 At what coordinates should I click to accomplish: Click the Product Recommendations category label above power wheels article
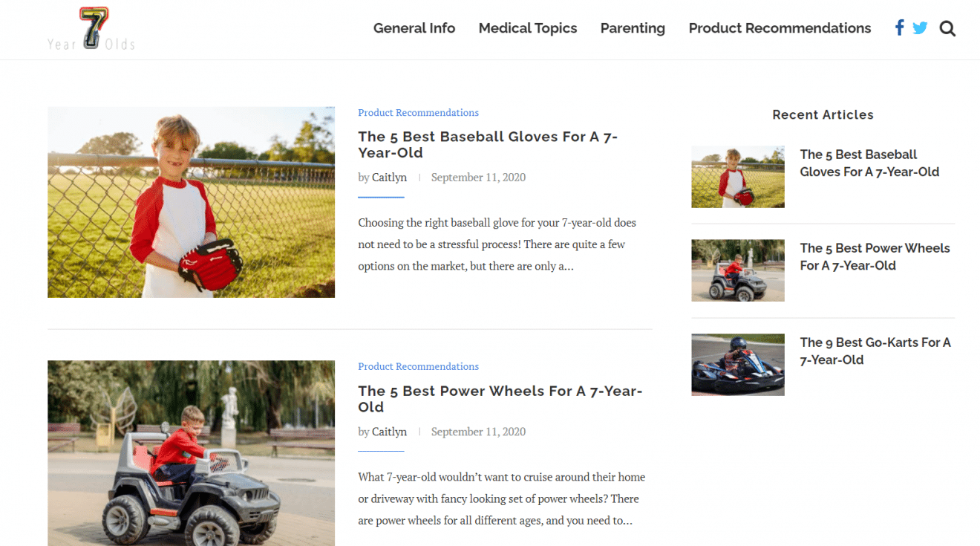(x=418, y=366)
